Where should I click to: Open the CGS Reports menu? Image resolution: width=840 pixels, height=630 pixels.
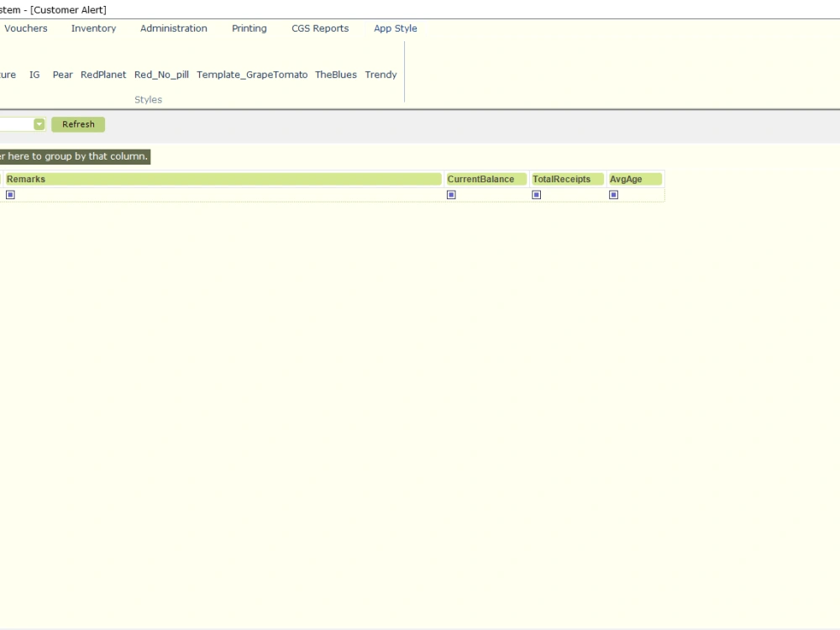320,29
